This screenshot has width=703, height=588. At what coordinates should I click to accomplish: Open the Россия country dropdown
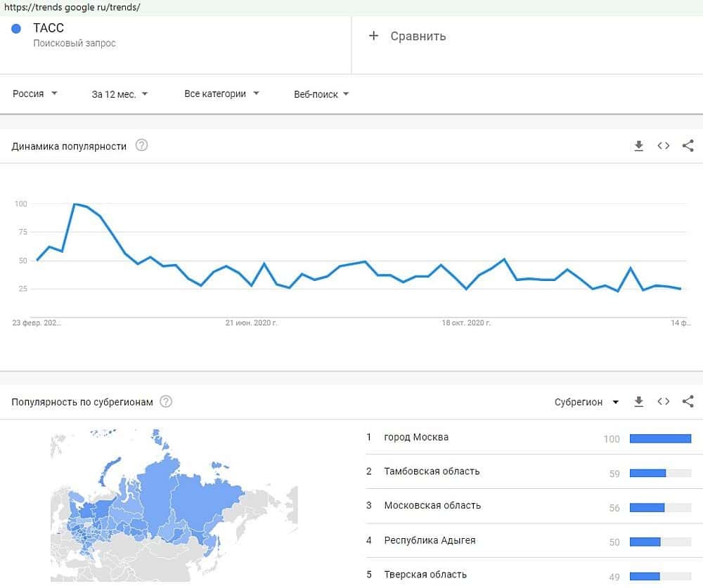coord(35,93)
